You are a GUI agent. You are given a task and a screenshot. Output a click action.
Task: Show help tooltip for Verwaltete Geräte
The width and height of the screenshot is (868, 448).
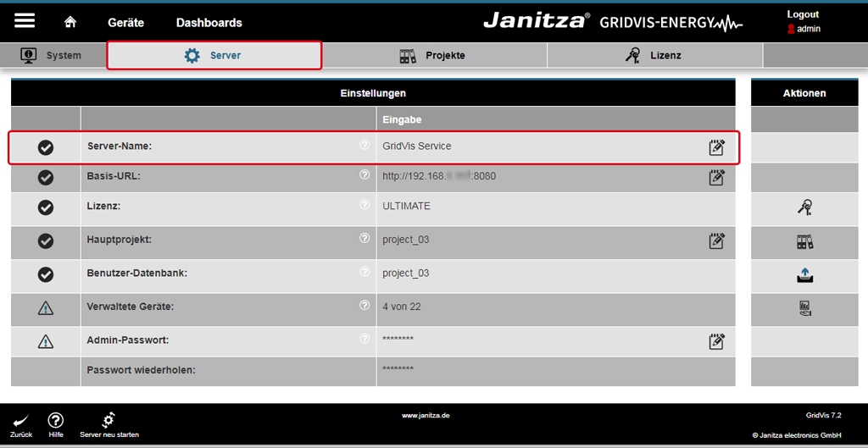pyautogui.click(x=364, y=305)
